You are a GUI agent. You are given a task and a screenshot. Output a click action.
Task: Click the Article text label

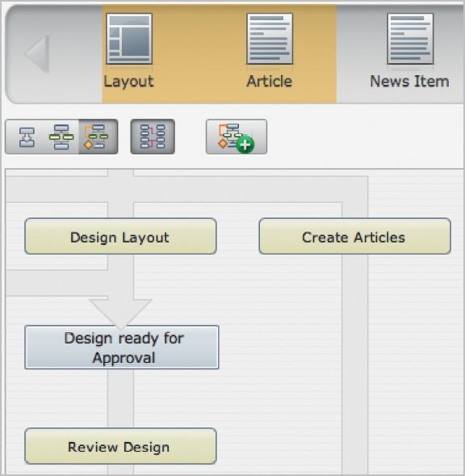(270, 82)
